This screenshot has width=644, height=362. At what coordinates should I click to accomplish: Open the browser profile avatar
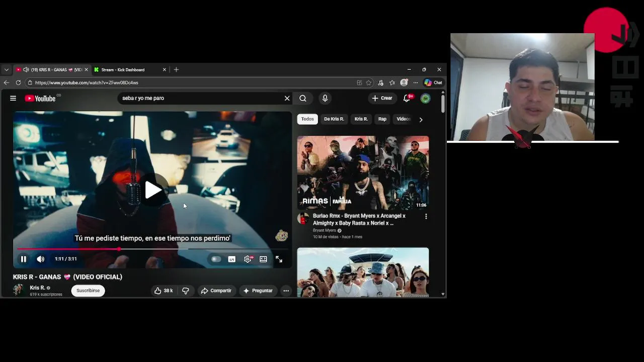pyautogui.click(x=404, y=82)
